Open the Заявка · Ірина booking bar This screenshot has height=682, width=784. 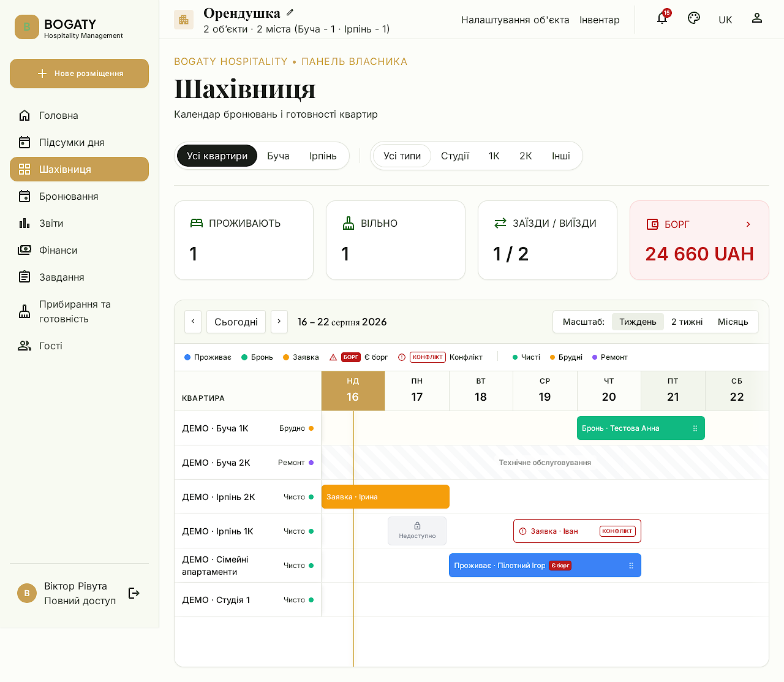[385, 497]
